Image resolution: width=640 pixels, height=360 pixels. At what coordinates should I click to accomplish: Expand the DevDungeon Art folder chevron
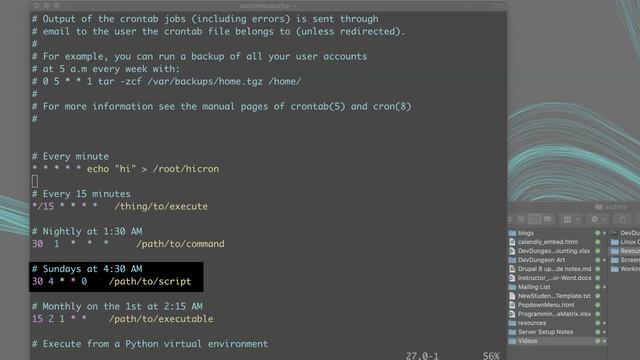click(604, 260)
